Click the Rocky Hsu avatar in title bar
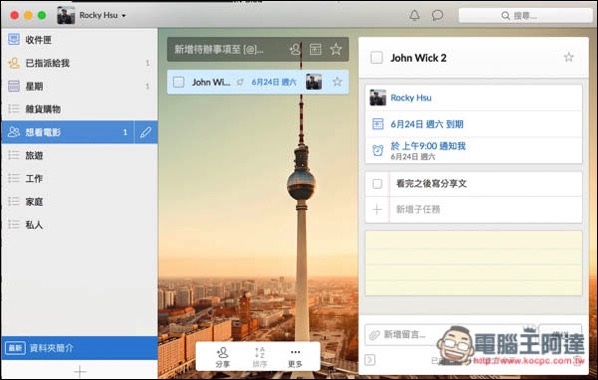The image size is (598, 380). click(x=66, y=15)
